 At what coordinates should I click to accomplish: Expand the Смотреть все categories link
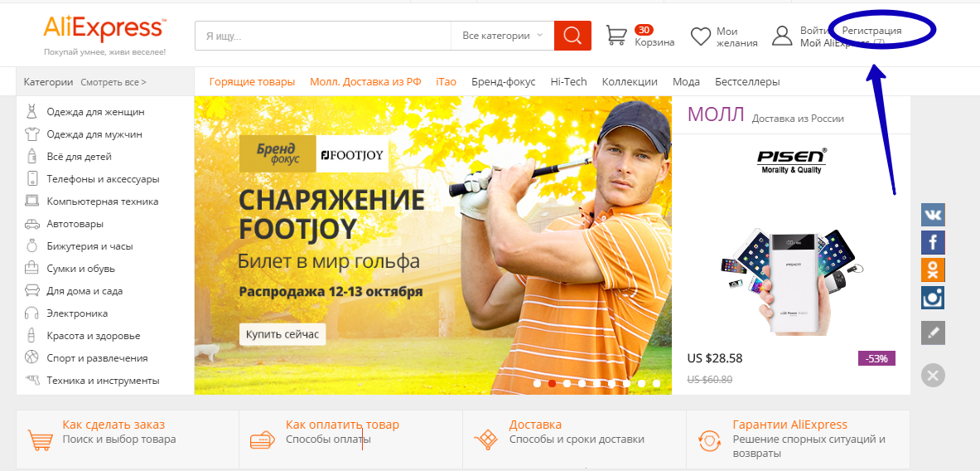click(113, 82)
